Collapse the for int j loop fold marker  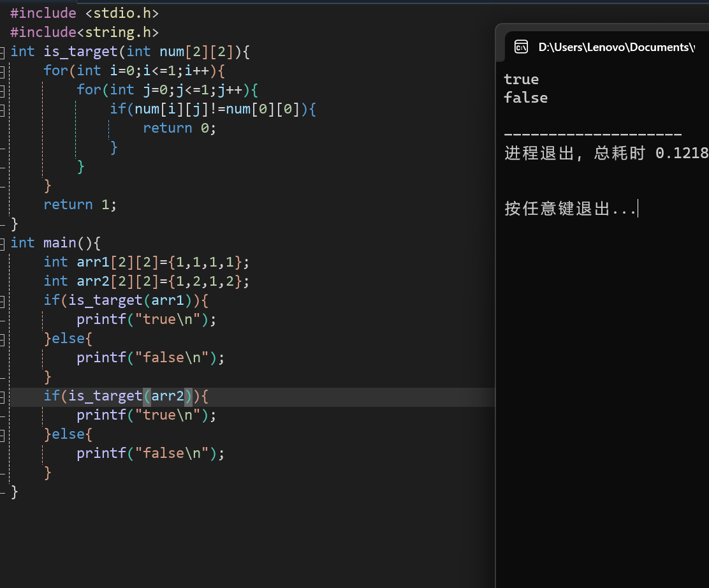[x=2, y=91]
